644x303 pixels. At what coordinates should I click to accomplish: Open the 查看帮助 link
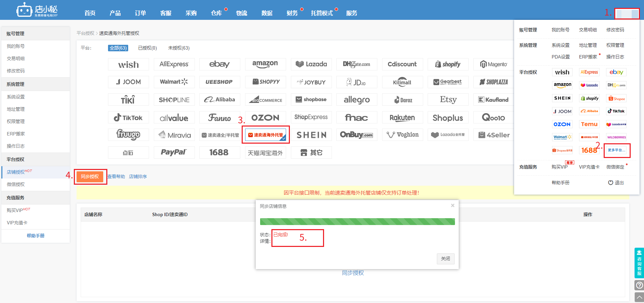116,176
